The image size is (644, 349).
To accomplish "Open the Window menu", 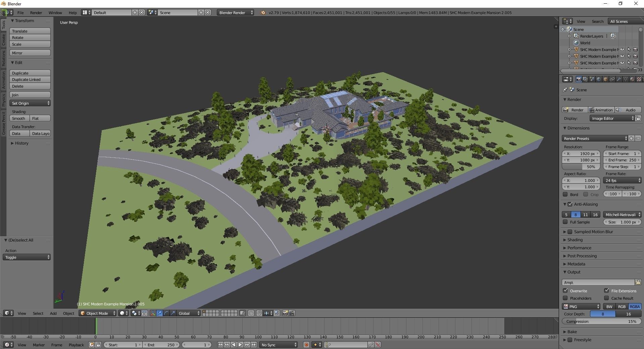I will pyautogui.click(x=55, y=12).
